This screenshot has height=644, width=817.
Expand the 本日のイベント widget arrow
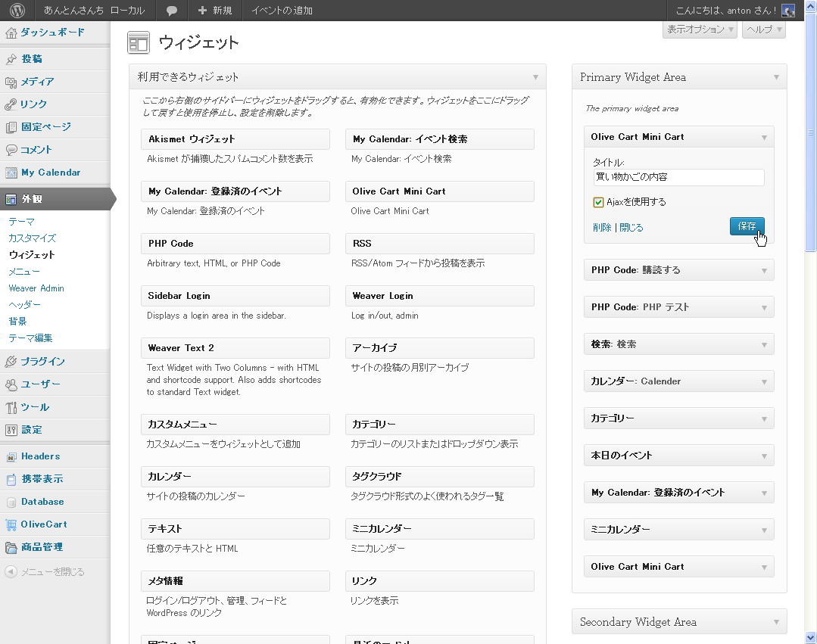(x=764, y=456)
